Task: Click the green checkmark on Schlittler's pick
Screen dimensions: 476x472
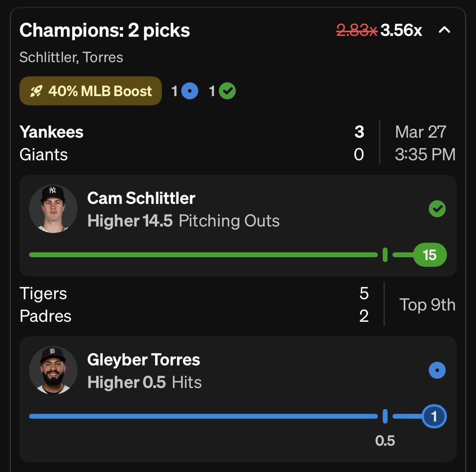Action: [x=437, y=209]
